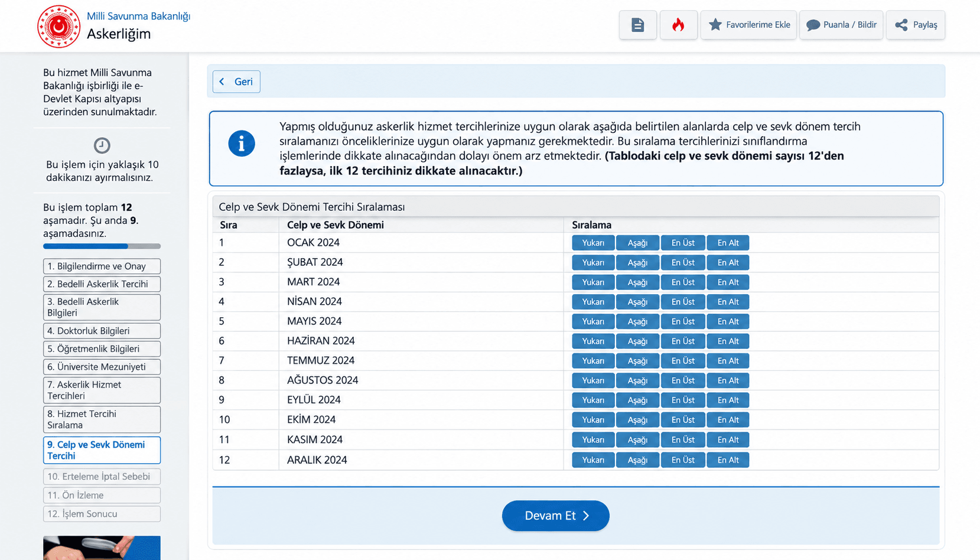Click the Paylaş share button
Screen dimensions: 980x560
[916, 25]
